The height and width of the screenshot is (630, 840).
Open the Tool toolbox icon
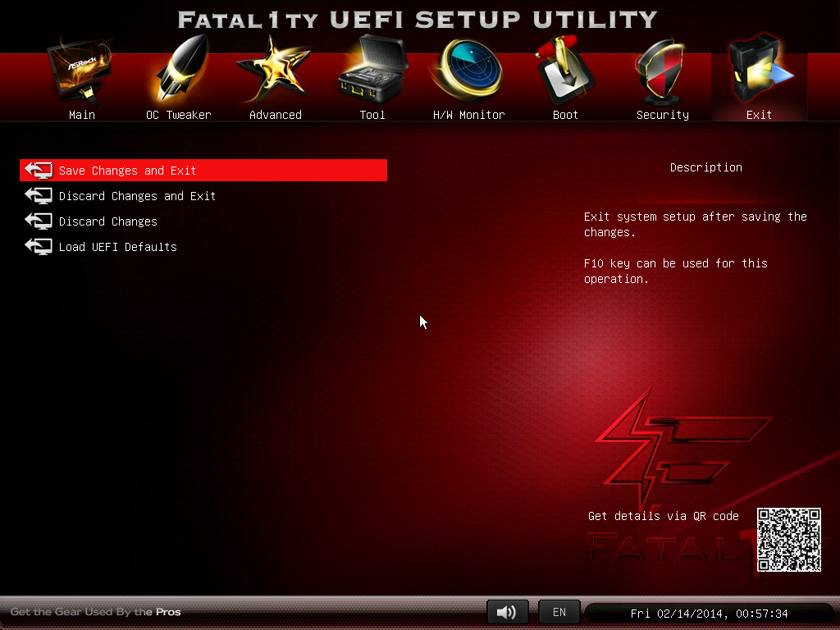click(x=372, y=74)
